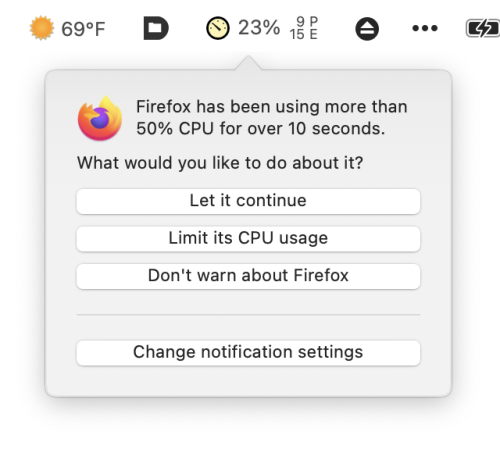Open the three-dots overflow menu bar item
The image size is (500, 453).
(425, 28)
